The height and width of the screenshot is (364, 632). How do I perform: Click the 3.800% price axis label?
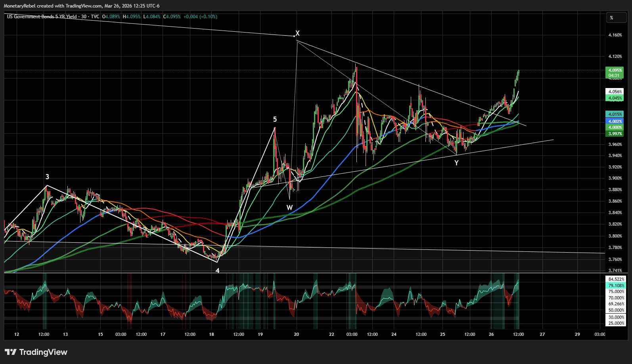[x=615, y=236]
